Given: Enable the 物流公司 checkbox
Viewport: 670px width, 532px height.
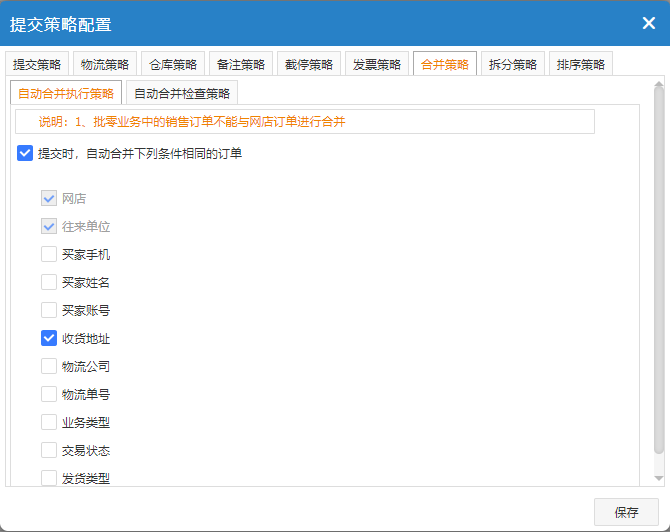Looking at the screenshot, I should click(49, 366).
